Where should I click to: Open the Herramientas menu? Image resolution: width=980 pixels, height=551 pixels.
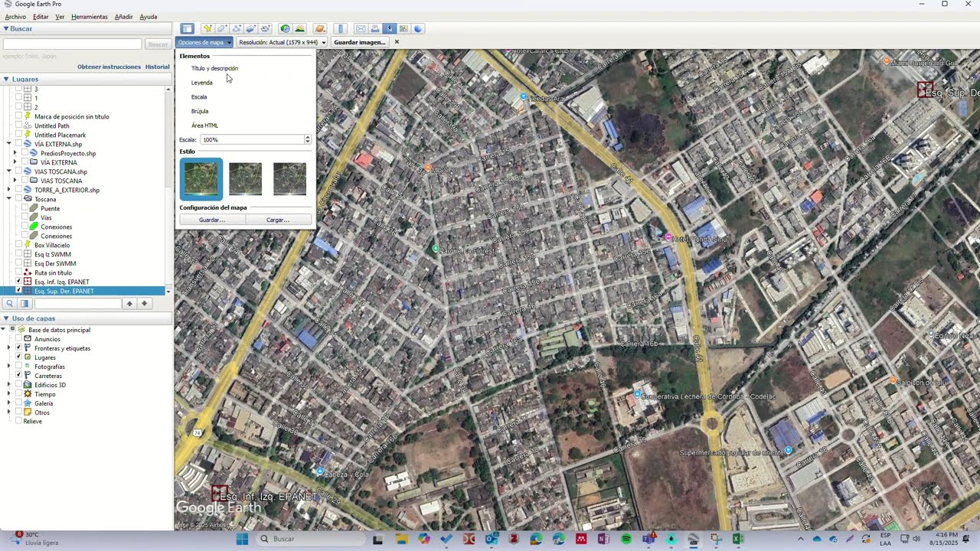[90, 17]
